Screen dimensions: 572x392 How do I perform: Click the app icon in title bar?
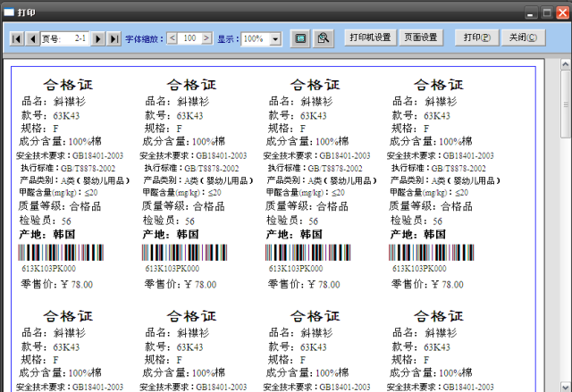coord(9,13)
